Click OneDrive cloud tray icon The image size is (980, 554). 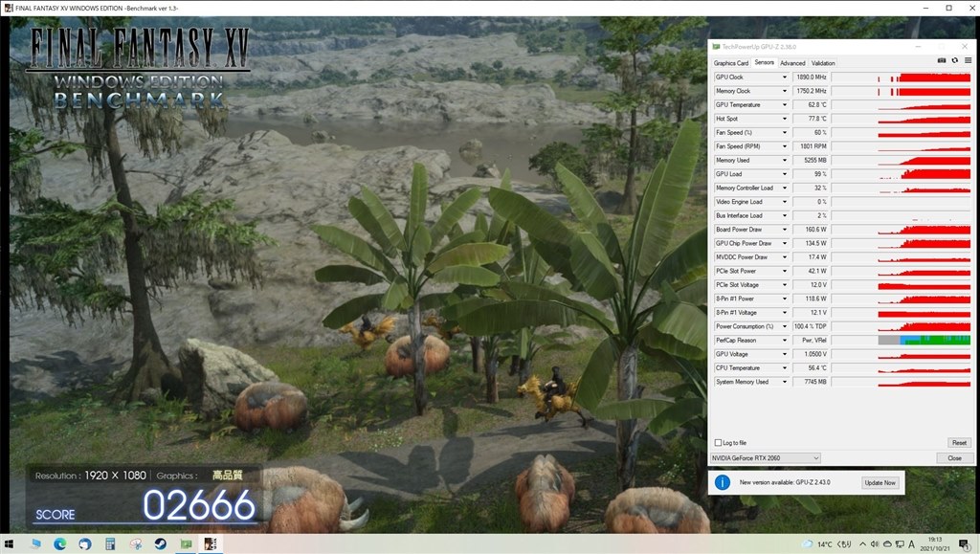point(887,544)
